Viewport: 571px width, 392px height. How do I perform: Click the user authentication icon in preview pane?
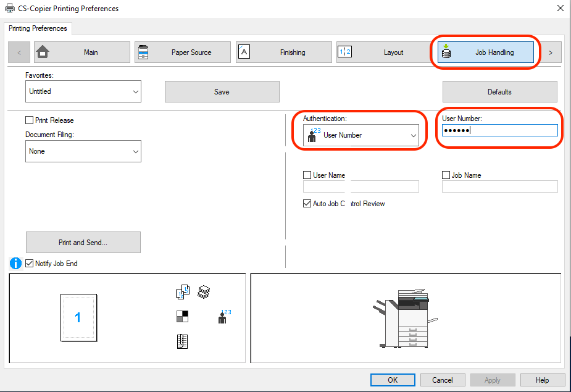224,317
